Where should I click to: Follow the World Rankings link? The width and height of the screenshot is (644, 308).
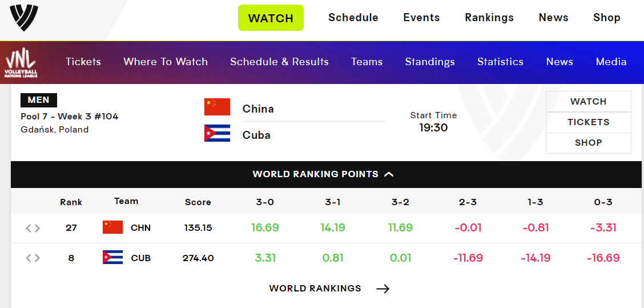315,289
